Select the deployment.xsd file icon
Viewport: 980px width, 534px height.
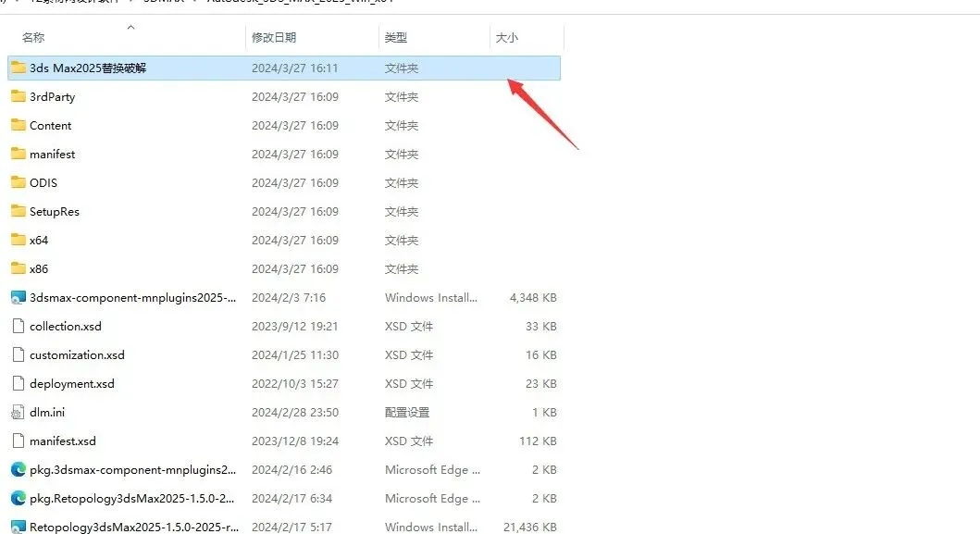tap(19, 384)
